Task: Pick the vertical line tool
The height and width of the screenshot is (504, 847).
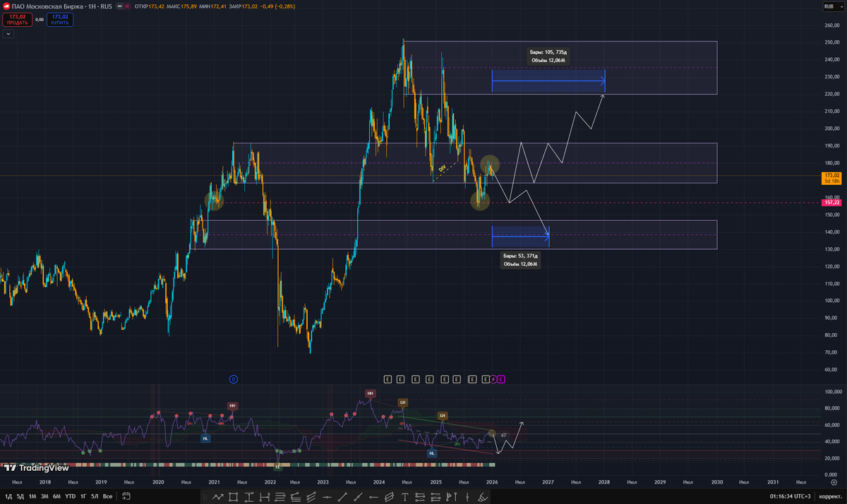Action: [x=467, y=497]
